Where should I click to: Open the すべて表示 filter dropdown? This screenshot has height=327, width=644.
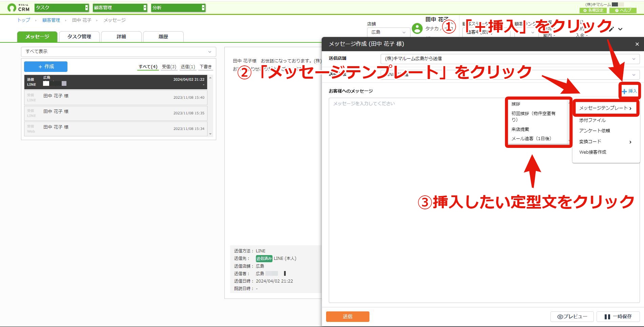tap(119, 52)
